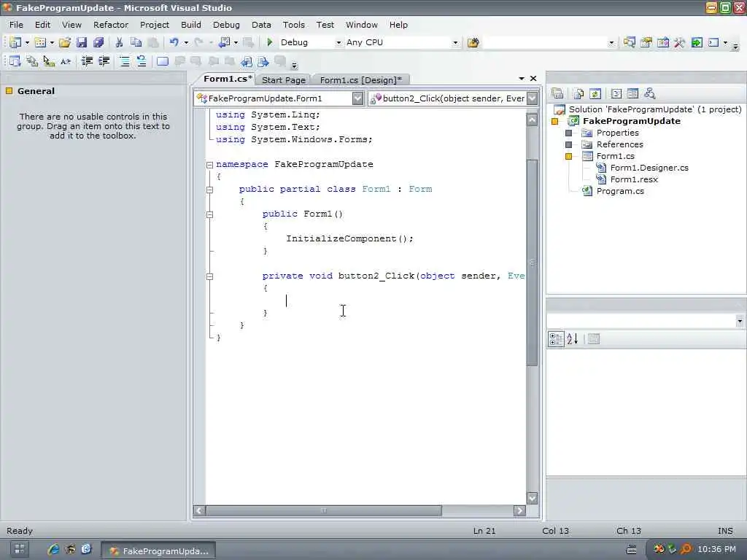Open the Any CPU platform dropdown
This screenshot has height=560, width=747.
(x=455, y=43)
